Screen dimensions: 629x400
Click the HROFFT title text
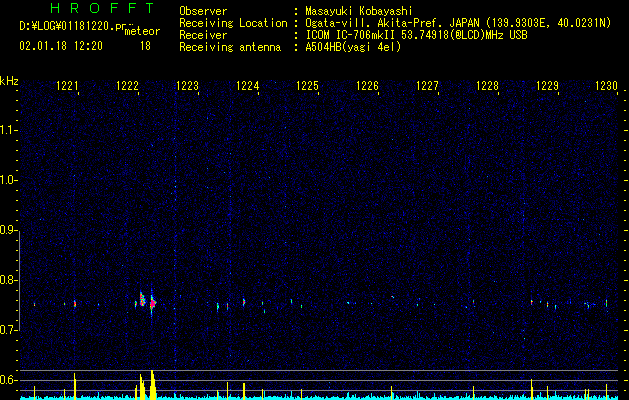tap(102, 8)
